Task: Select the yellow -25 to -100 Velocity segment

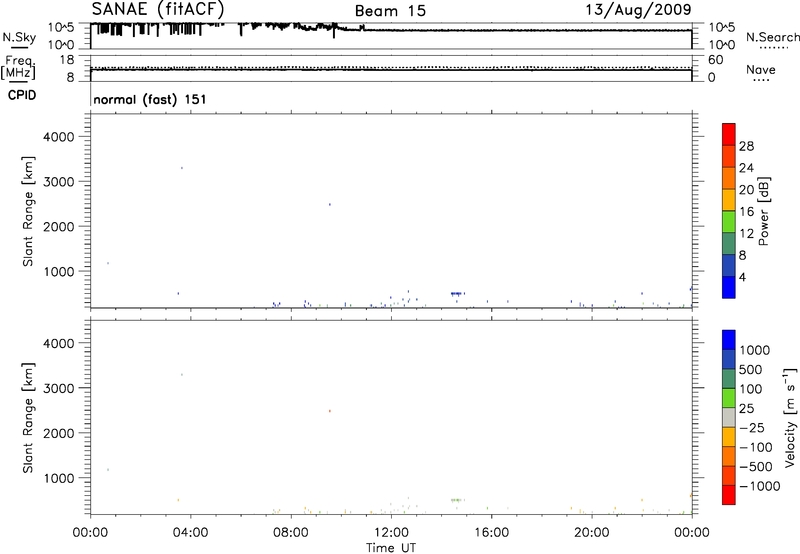Action: [729, 437]
